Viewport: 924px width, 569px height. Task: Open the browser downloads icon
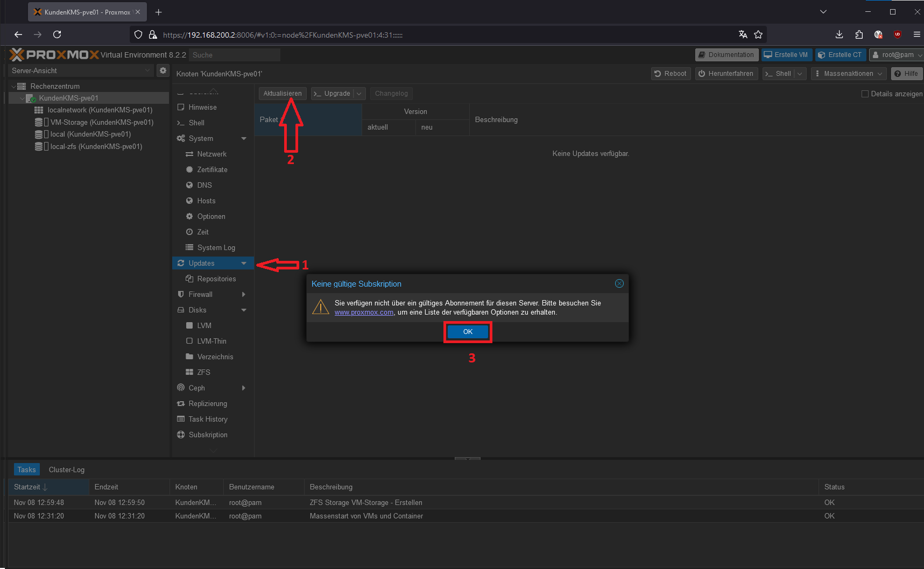coord(839,34)
